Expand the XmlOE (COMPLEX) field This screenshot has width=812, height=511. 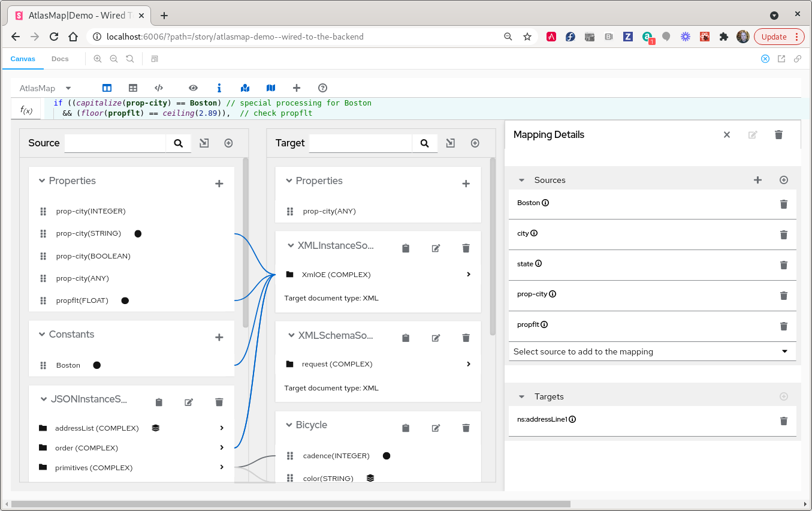pyautogui.click(x=469, y=274)
